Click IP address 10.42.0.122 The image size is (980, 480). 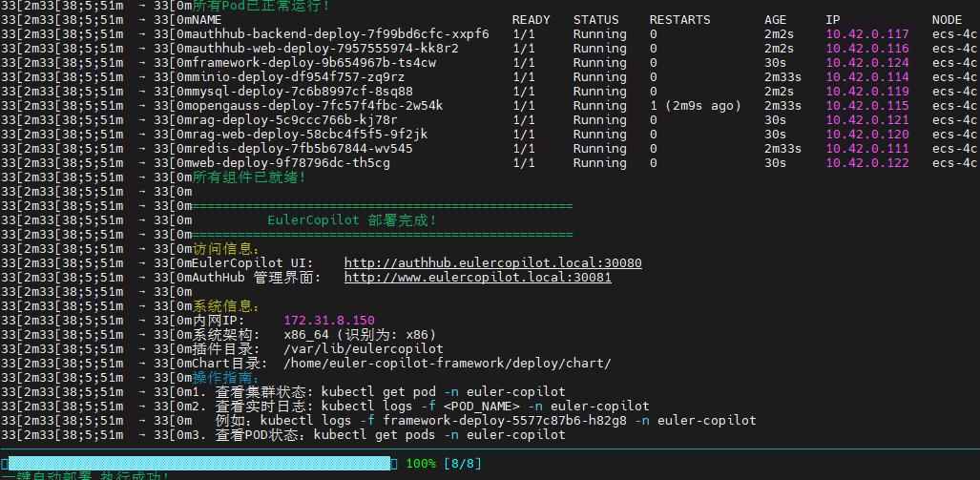pyautogui.click(x=867, y=163)
